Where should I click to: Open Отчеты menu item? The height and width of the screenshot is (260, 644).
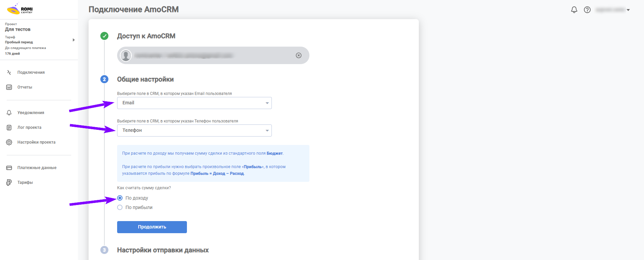click(x=25, y=87)
